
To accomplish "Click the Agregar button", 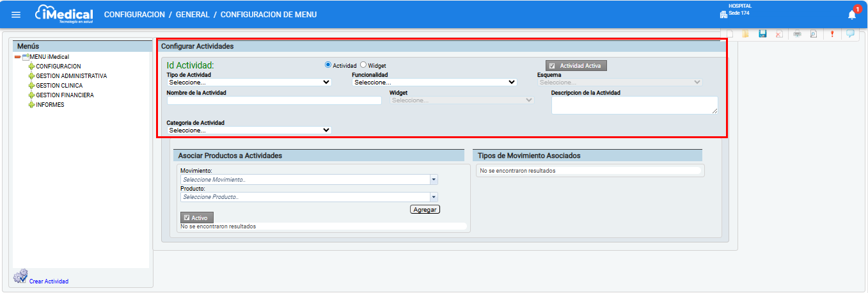I will (425, 210).
